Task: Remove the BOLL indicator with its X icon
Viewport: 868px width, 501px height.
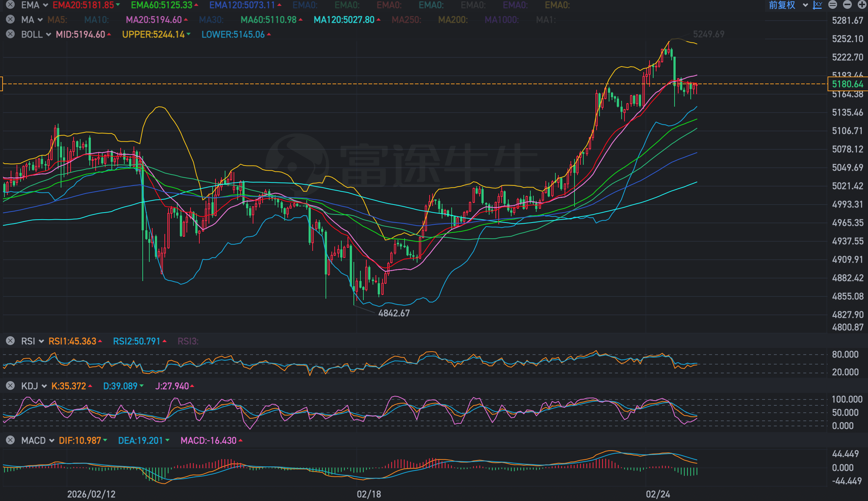Action: tap(10, 34)
